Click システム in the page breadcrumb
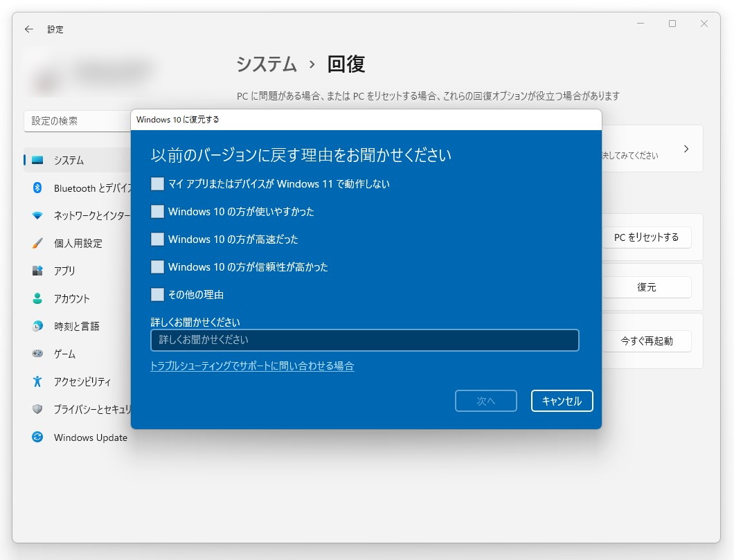Screen dimensions: 734x560 pos(266,64)
